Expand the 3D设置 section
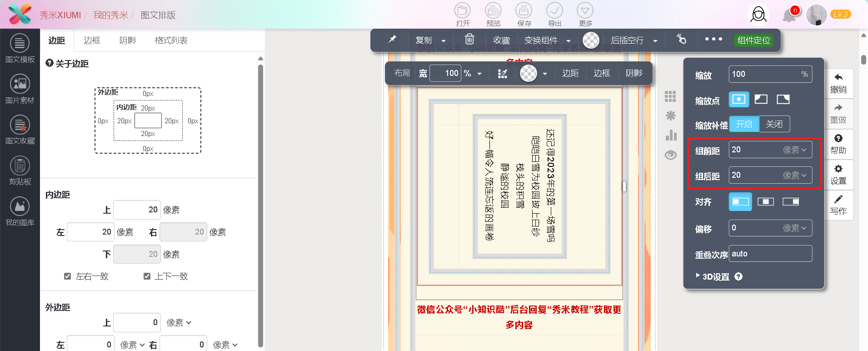868x351 pixels. [713, 276]
